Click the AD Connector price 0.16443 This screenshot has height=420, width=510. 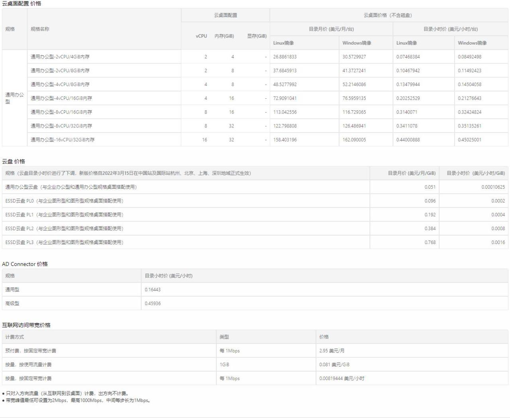point(153,290)
